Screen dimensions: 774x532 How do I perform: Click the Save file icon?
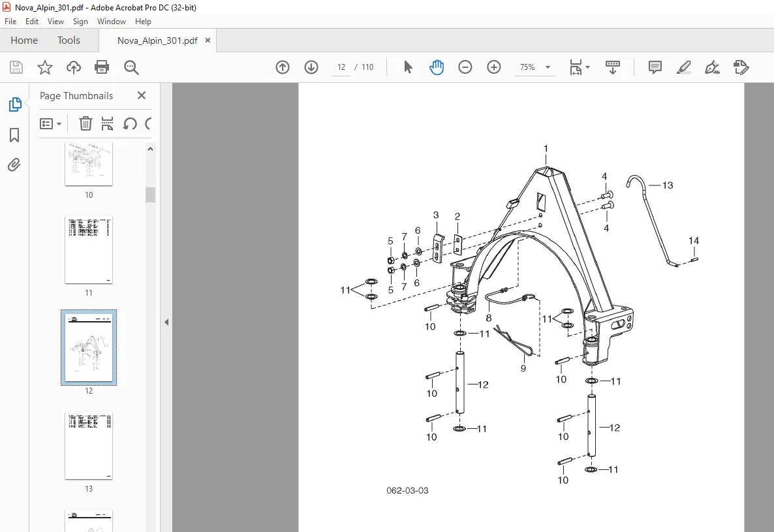click(16, 67)
